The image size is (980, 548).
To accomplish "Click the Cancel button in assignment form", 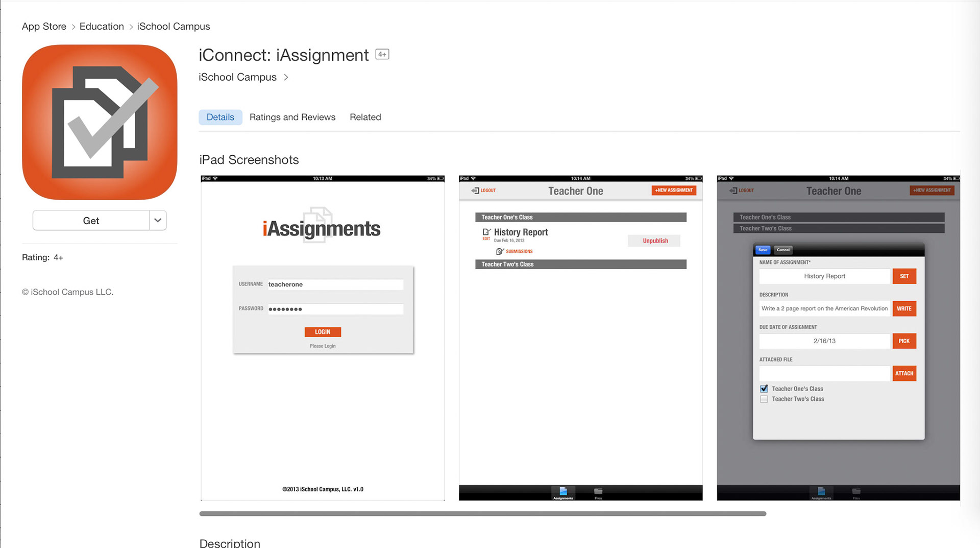I will click(783, 250).
